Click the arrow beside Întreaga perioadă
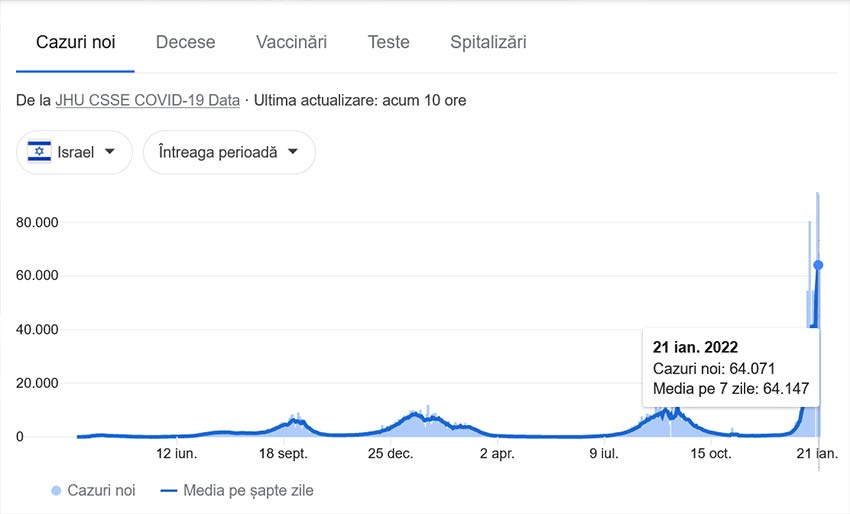This screenshot has height=514, width=850. point(293,151)
